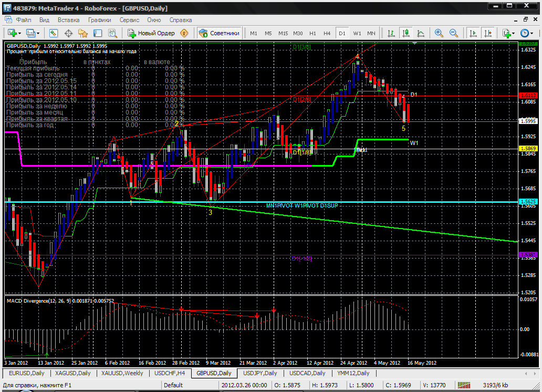Screen dimensions: 542x392
Task: Select the line chart display icon
Action: pyautogui.click(x=421, y=33)
